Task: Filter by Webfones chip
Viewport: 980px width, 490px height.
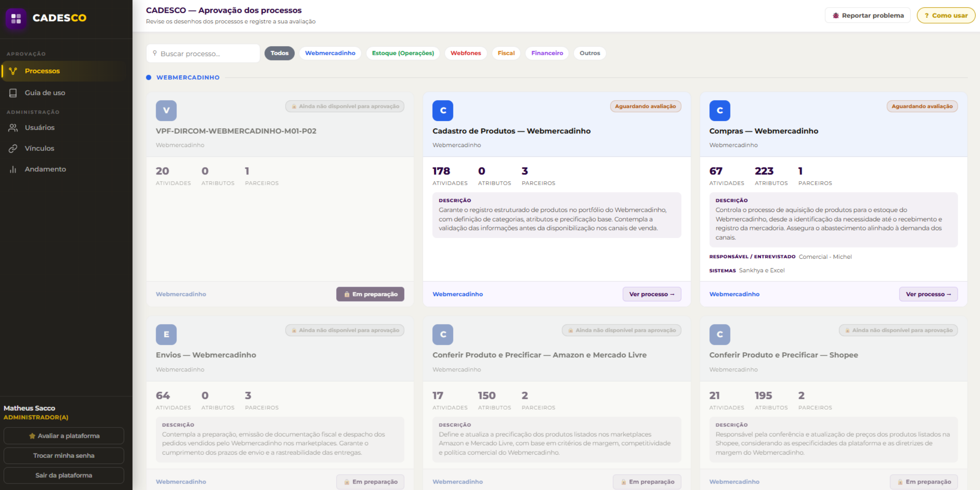Action: 465,53
